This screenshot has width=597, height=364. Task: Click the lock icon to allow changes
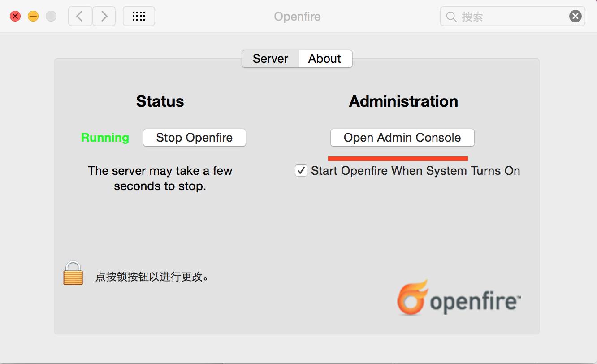(x=73, y=273)
